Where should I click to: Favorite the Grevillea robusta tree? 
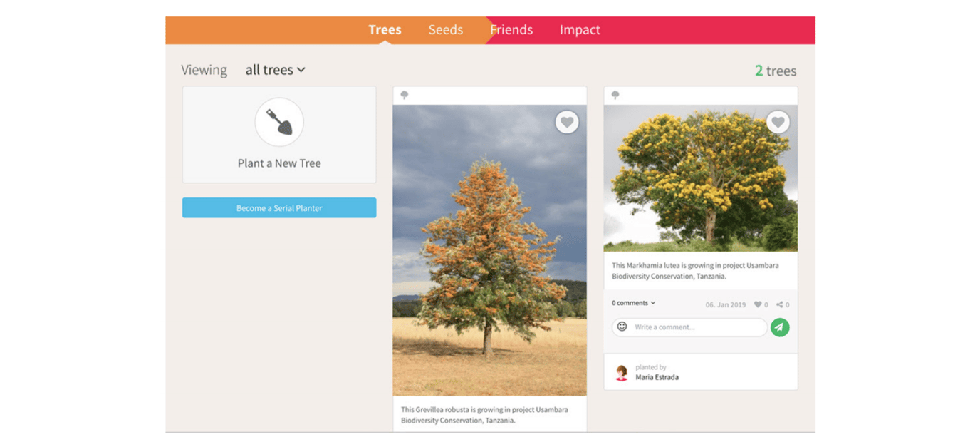coord(566,122)
